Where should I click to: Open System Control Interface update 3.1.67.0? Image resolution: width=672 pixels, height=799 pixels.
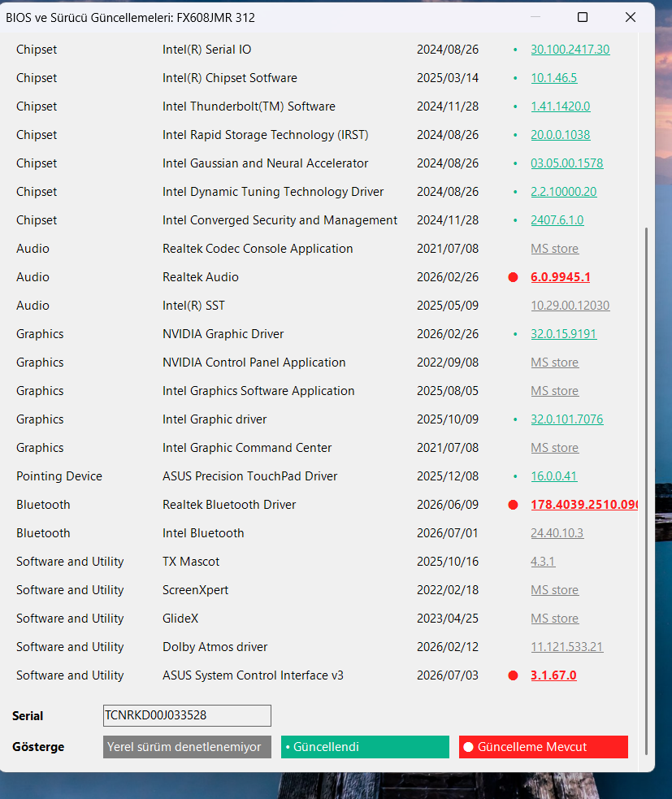click(x=554, y=675)
